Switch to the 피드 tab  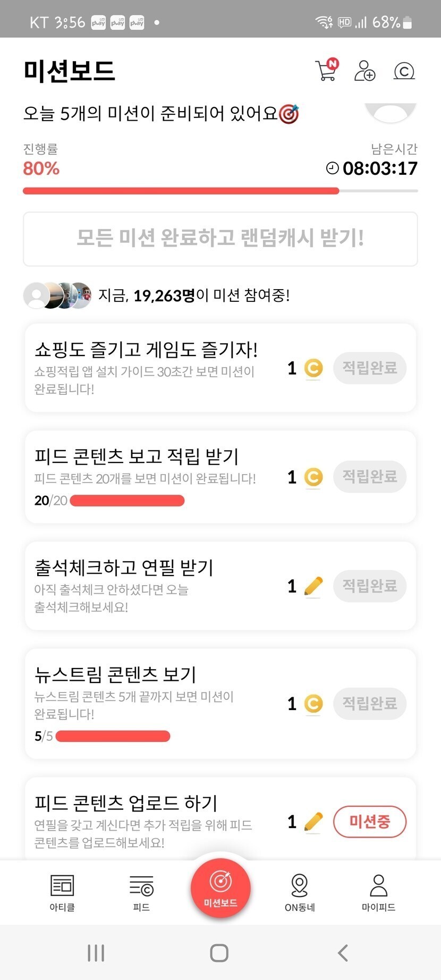coord(141,893)
